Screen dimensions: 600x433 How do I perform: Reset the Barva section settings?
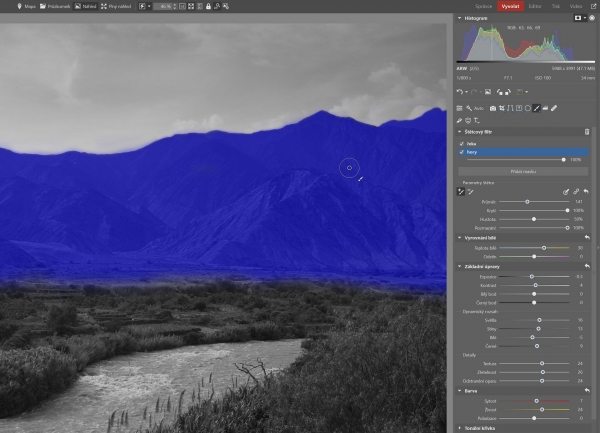(587, 391)
